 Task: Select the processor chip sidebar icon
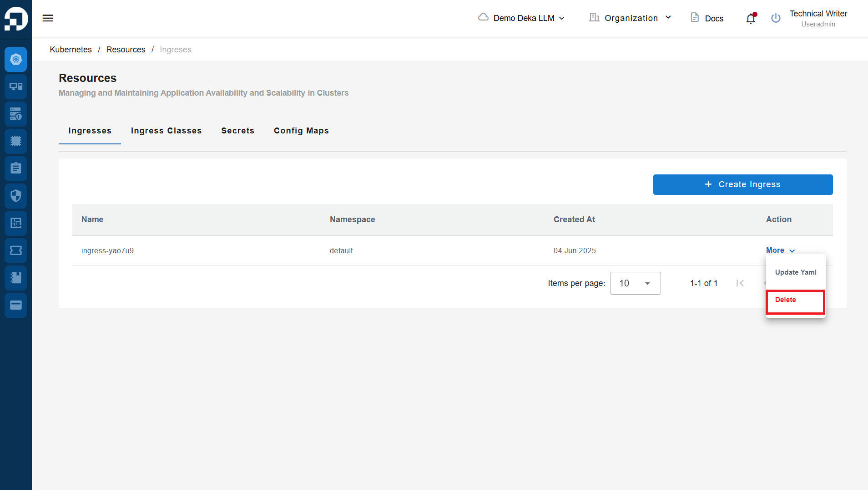(16, 141)
